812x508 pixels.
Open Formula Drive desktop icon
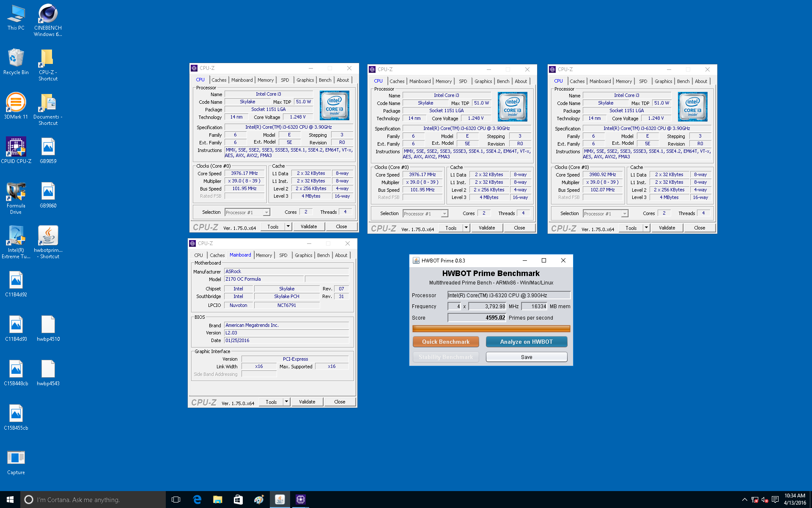tap(16, 198)
